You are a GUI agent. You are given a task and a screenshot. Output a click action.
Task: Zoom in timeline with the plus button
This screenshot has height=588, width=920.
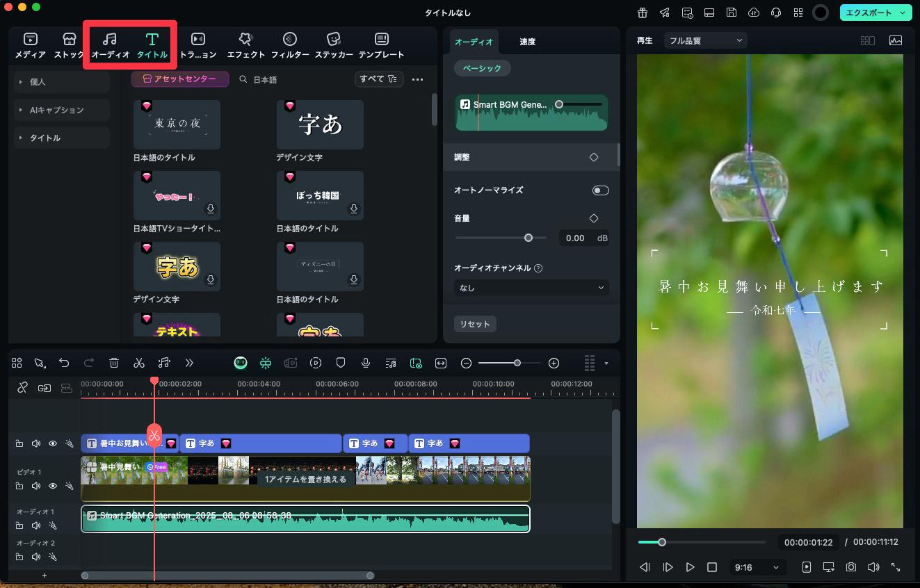tap(554, 363)
